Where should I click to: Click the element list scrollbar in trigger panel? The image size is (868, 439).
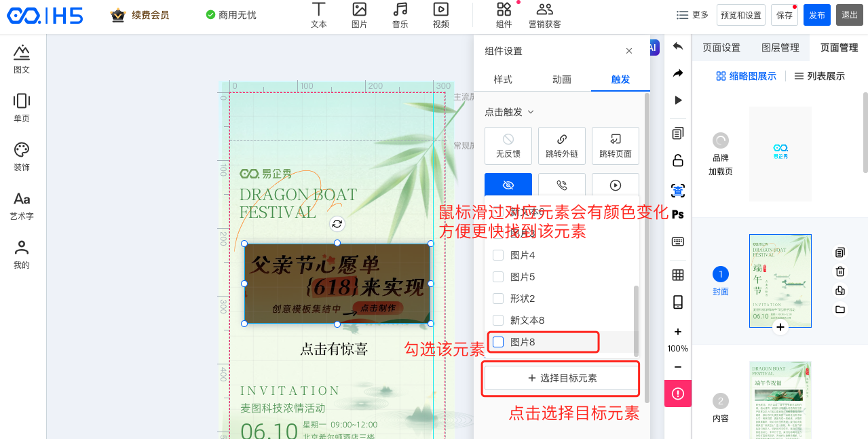pyautogui.click(x=636, y=320)
